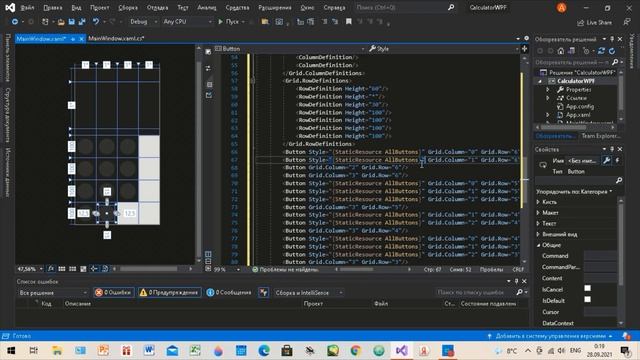Screen dimensions: 640x360
Task: Expand the Внешний вид property category
Action: click(x=538, y=234)
